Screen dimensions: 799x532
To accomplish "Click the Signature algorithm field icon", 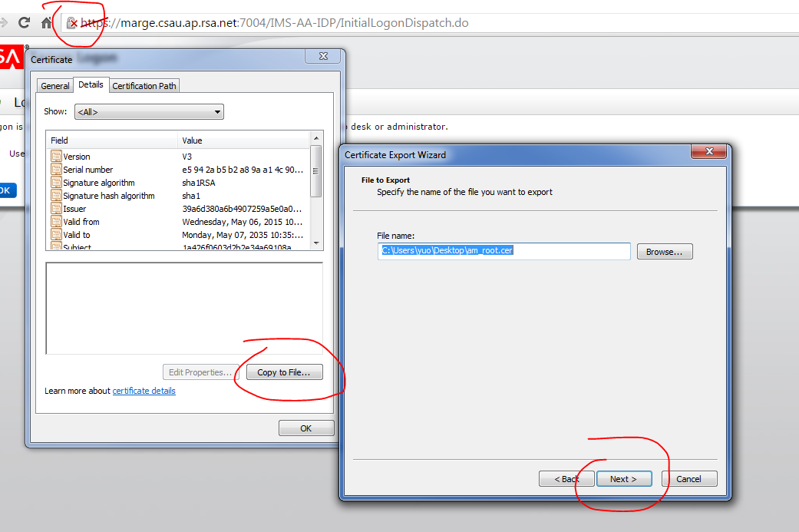I will (56, 183).
